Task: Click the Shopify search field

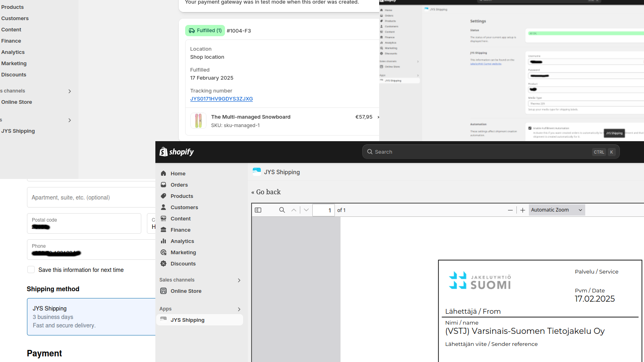Action: 491,152
